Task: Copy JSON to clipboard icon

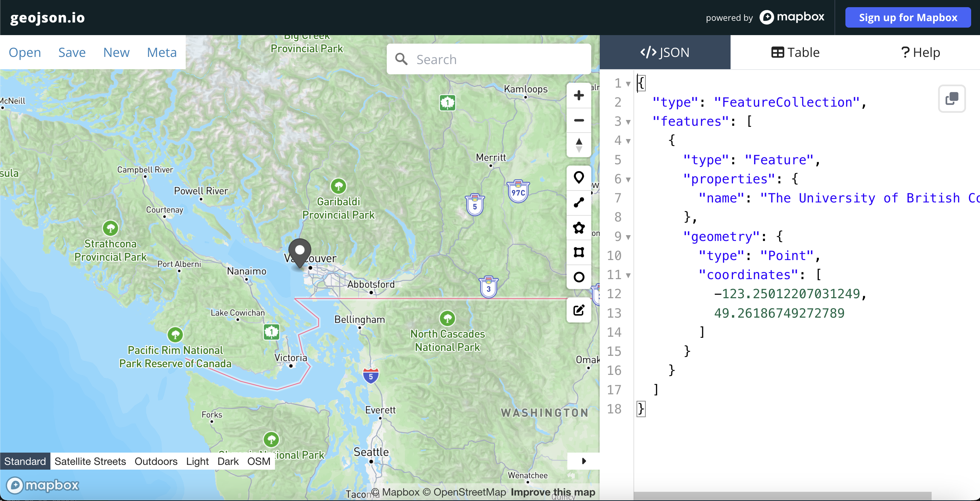Action: coord(952,98)
